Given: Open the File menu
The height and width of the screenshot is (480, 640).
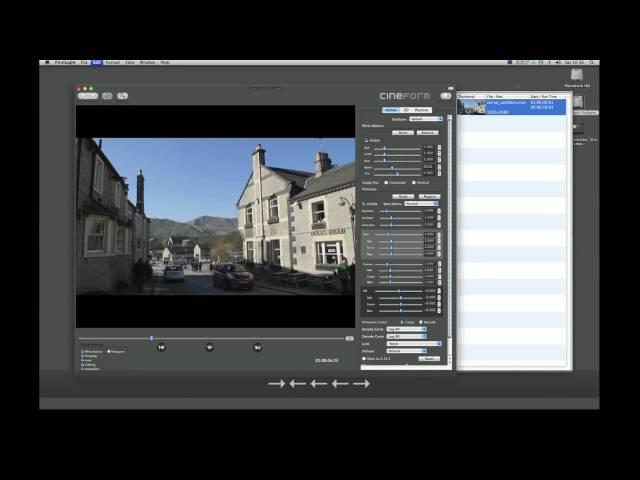Looking at the screenshot, I should [84, 62].
